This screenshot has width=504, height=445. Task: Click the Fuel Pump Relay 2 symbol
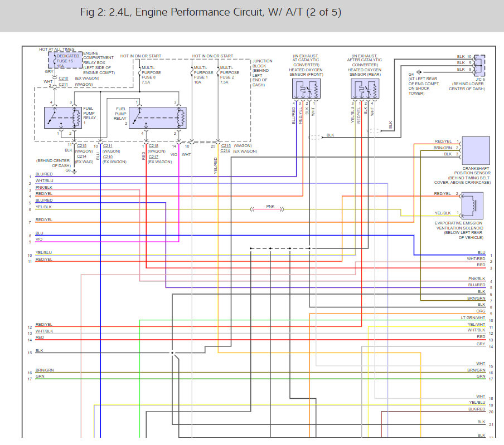click(157, 118)
